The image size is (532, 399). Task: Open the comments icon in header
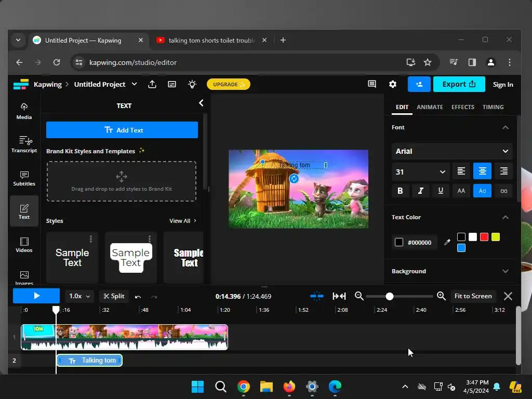(x=372, y=84)
